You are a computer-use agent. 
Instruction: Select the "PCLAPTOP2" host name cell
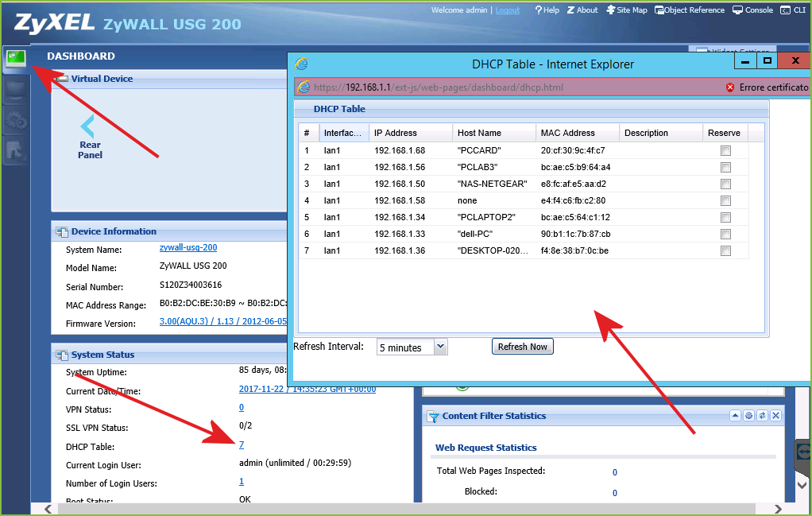tap(487, 218)
